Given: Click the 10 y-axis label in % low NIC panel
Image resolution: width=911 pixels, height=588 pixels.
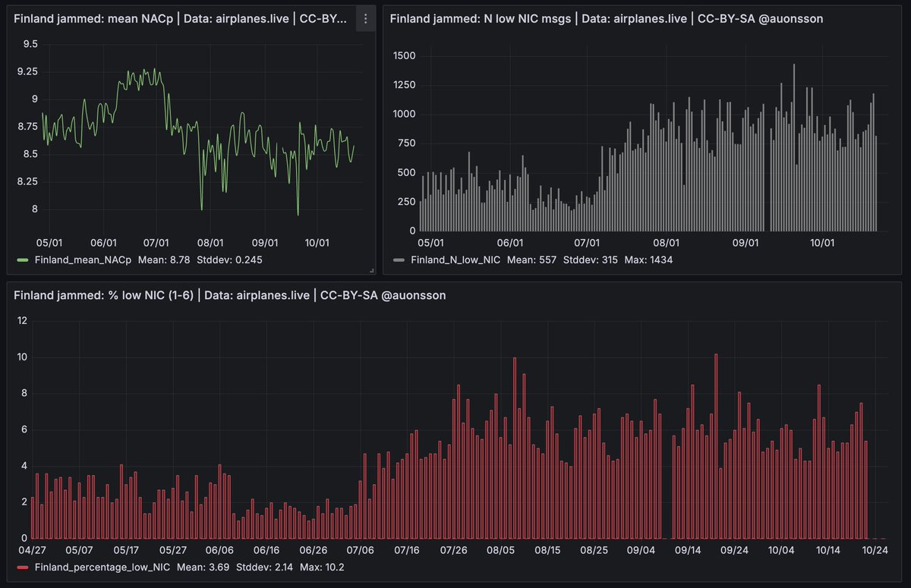Looking at the screenshot, I should [x=22, y=357].
